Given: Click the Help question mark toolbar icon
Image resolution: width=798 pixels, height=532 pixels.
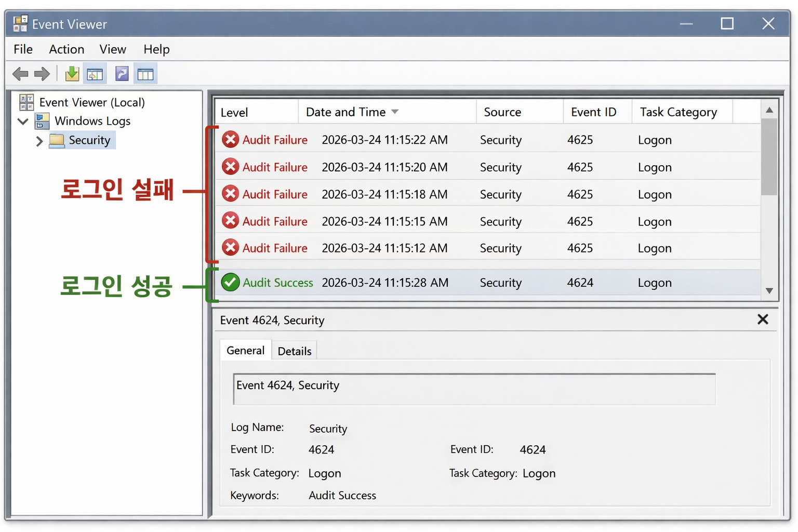Looking at the screenshot, I should coord(122,74).
